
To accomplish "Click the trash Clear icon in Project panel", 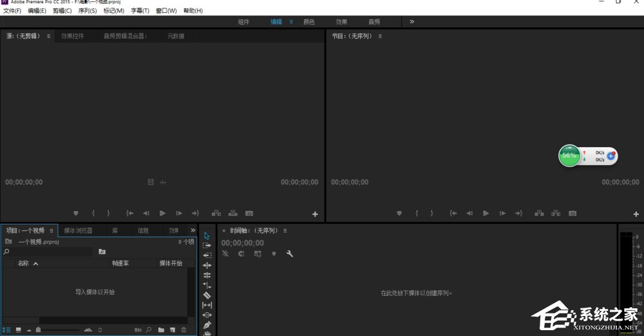I will (x=184, y=330).
